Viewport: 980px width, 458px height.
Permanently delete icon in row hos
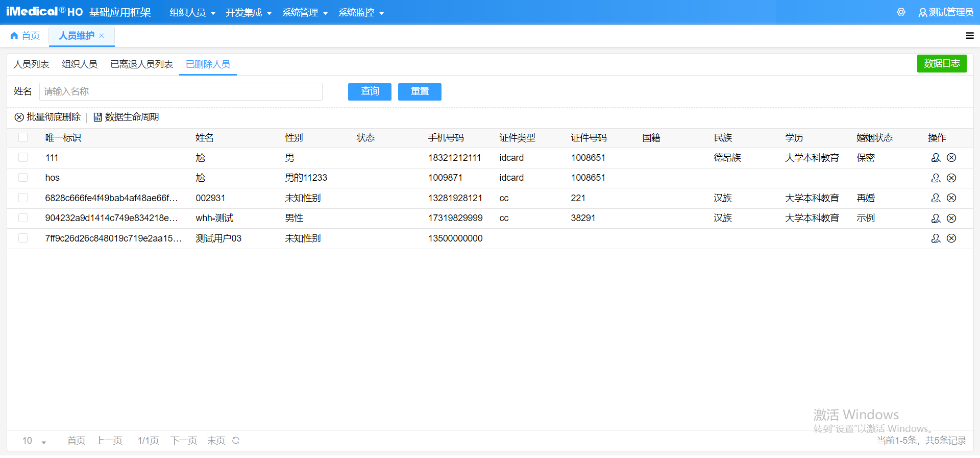[951, 178]
